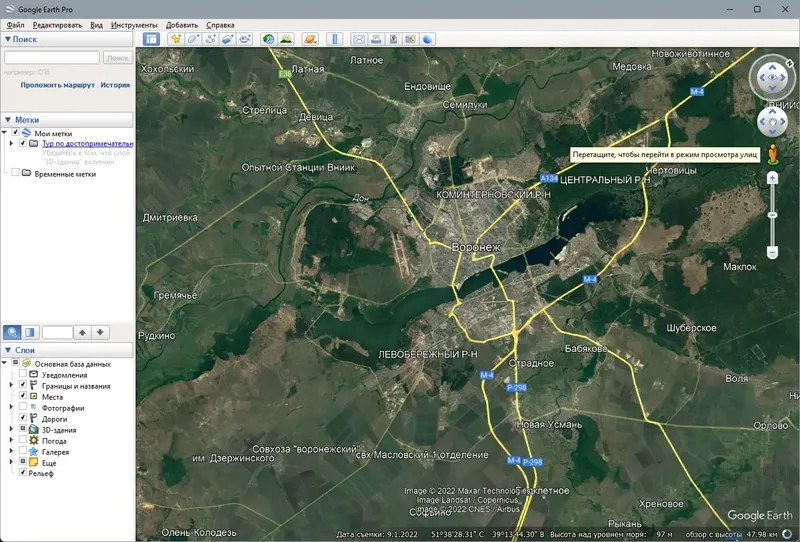Click the split-panel icon next to the magnifier
Image resolution: width=800 pixels, height=542 pixels.
pyautogui.click(x=30, y=332)
